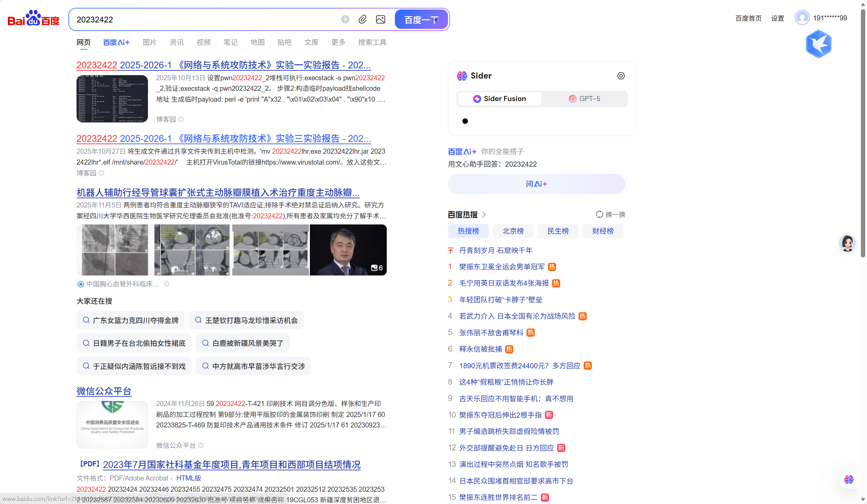Switch to the 图片 tab
Viewport: 867px width, 504px height.
pos(149,42)
